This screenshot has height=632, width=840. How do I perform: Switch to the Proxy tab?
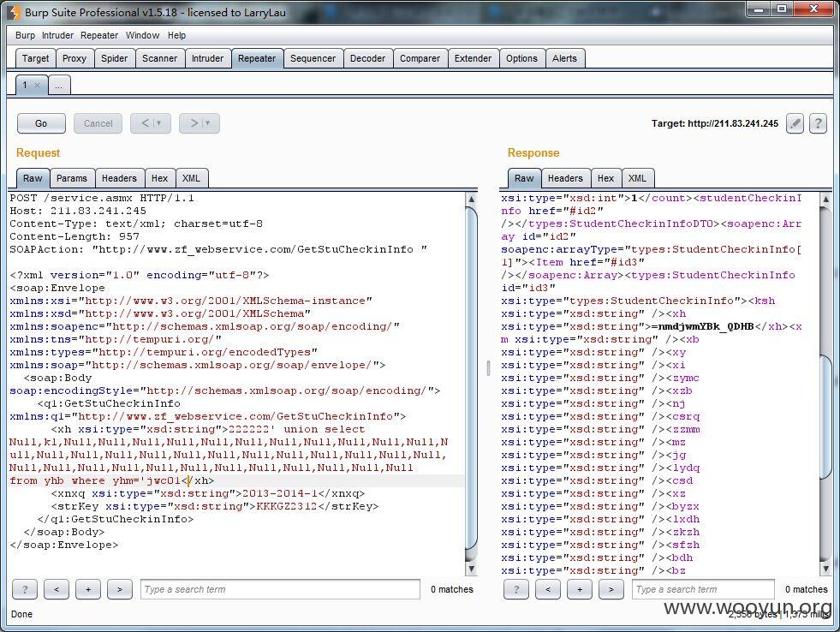[74, 58]
